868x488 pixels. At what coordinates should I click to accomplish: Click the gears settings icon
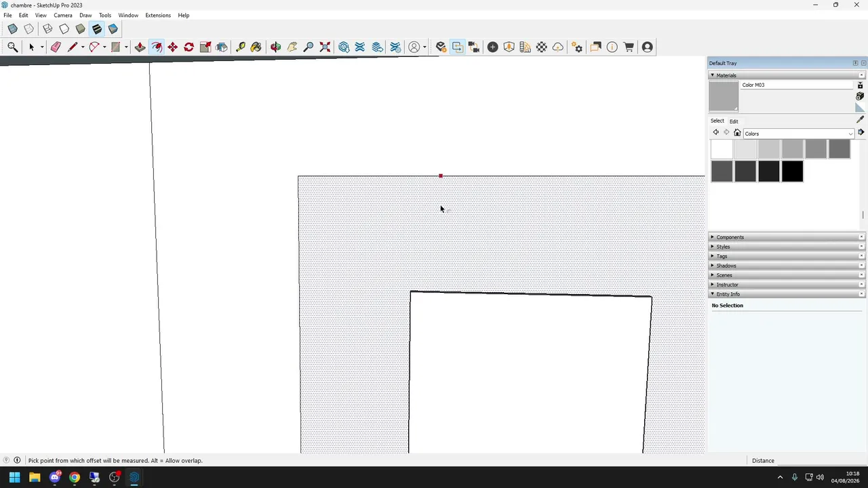(x=577, y=47)
